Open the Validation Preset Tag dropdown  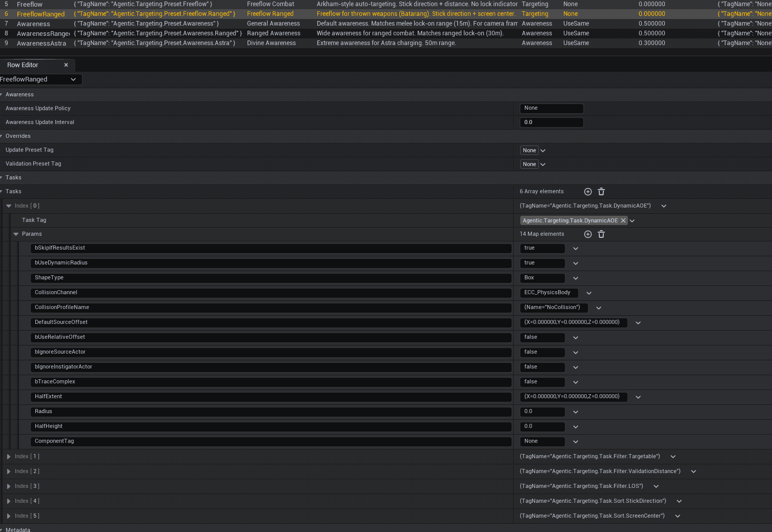coord(542,163)
